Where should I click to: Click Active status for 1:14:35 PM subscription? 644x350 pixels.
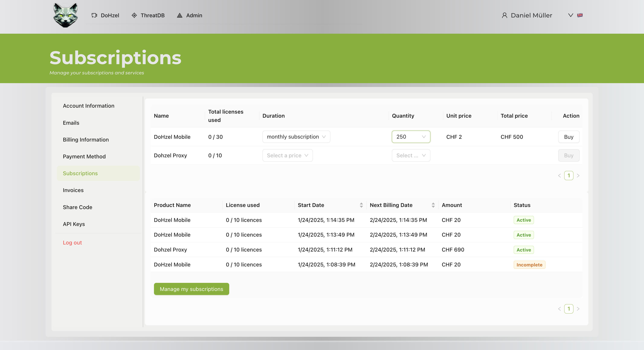[x=524, y=220]
